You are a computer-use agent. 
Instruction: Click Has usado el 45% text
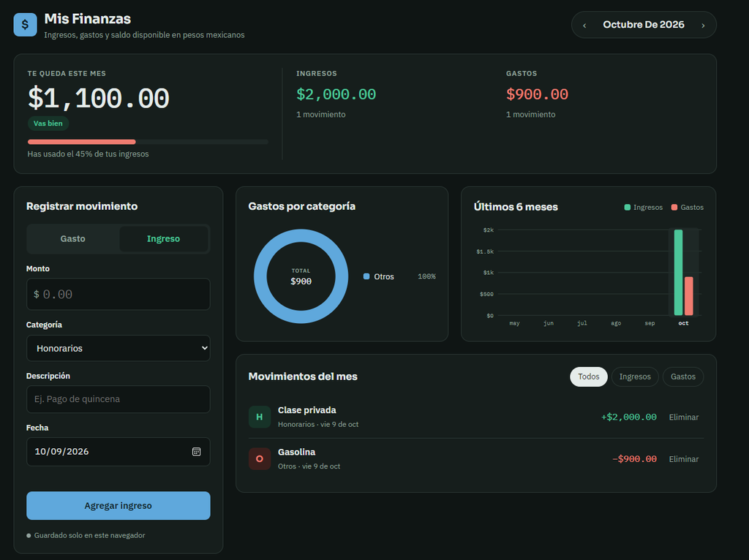click(88, 154)
